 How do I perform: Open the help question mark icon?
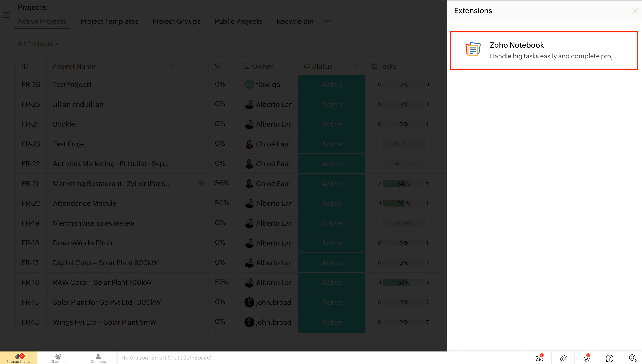(610, 358)
